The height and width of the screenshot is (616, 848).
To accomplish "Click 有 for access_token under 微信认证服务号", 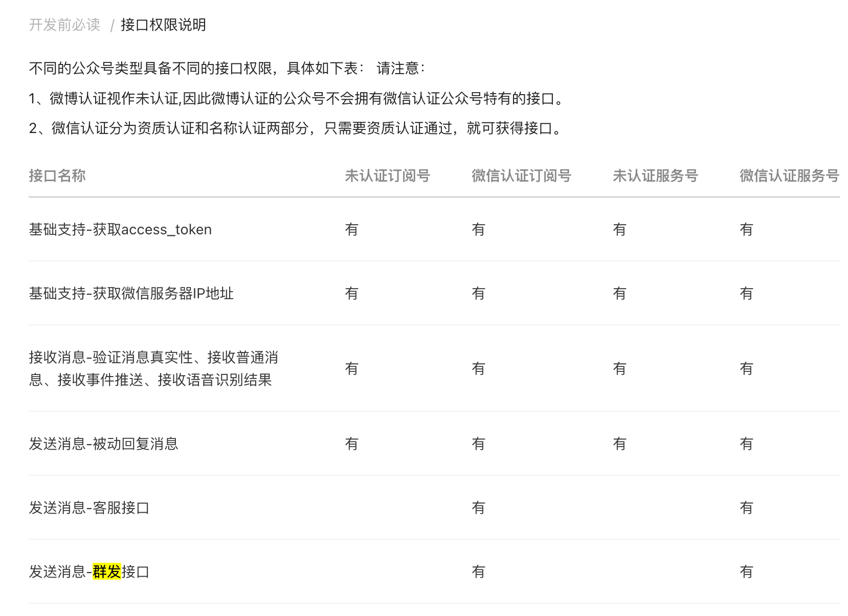I will (x=746, y=229).
